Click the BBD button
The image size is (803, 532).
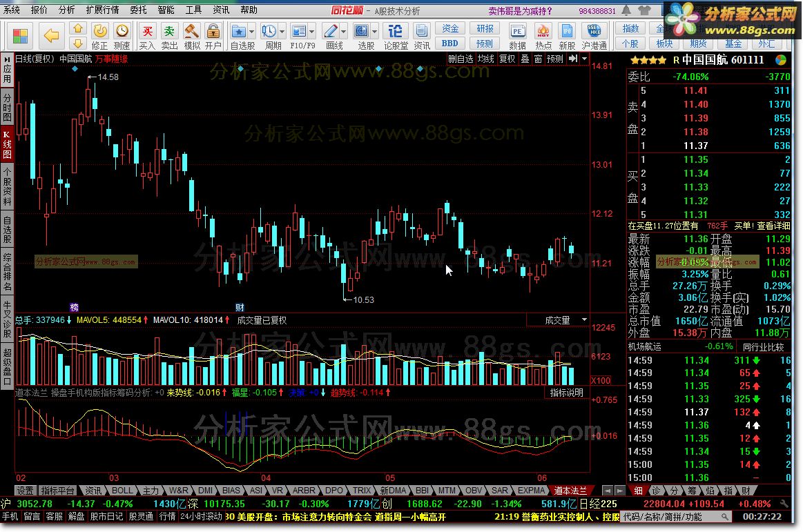(x=450, y=43)
